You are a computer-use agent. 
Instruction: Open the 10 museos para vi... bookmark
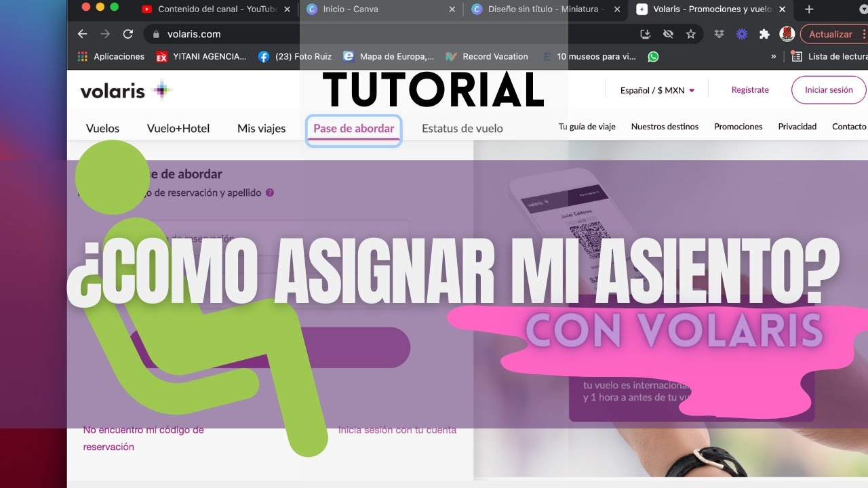[589, 57]
